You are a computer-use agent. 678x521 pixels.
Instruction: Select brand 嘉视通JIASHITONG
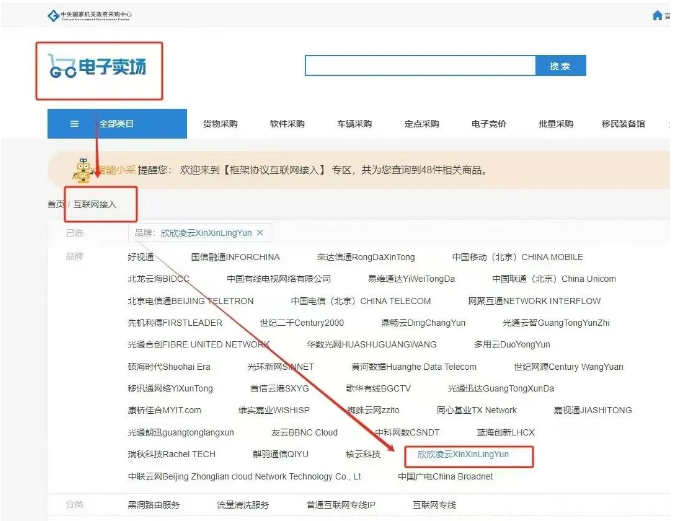593,410
